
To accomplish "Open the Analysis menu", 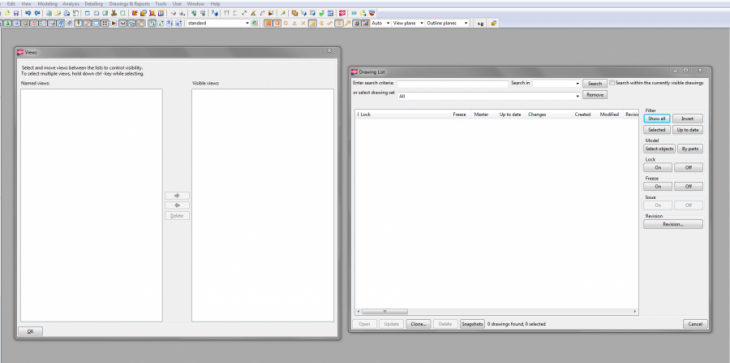I will tap(71, 4).
